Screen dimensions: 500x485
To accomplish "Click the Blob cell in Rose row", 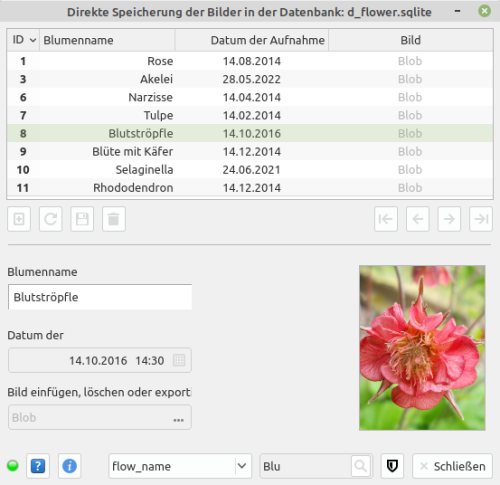I will click(410, 61).
